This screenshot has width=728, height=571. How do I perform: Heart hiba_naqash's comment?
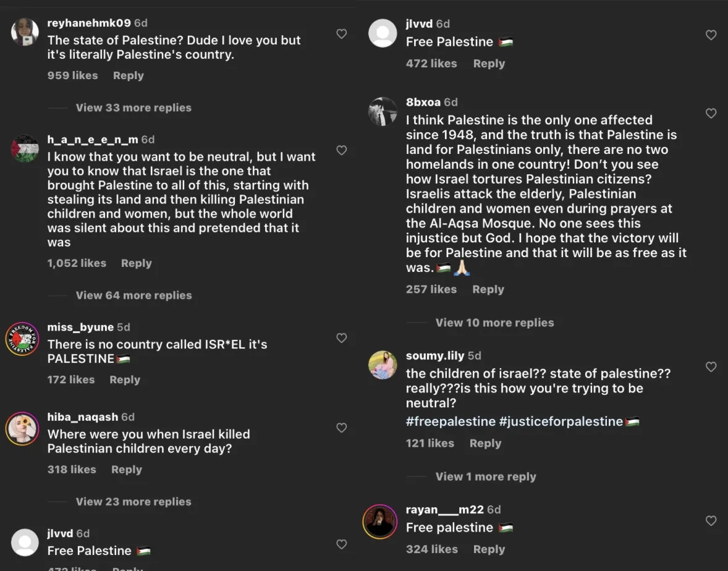(341, 428)
